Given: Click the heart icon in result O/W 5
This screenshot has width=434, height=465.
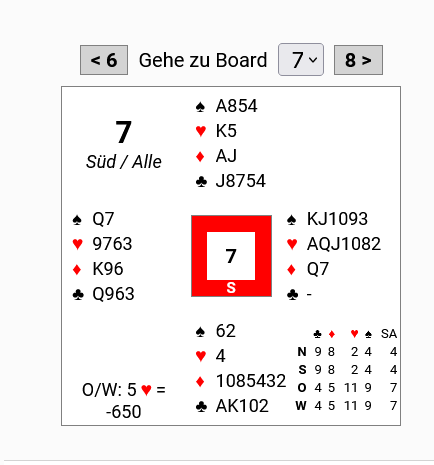Looking at the screenshot, I should point(147,390).
